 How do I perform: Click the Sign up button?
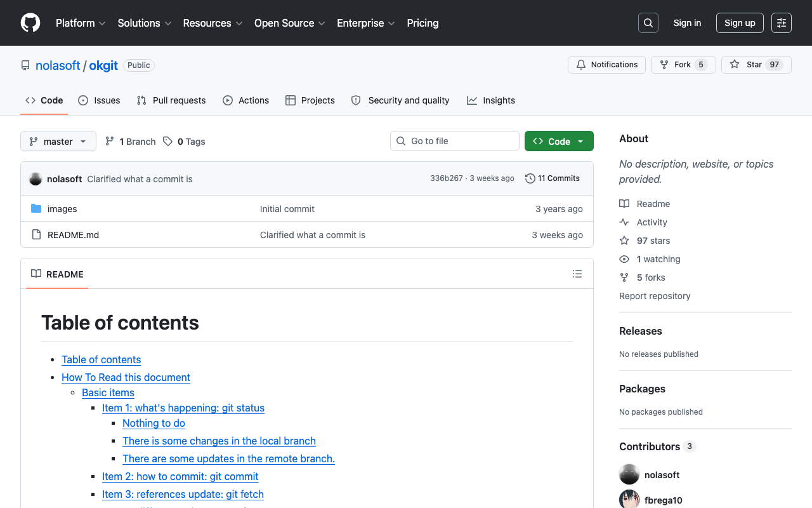tap(740, 23)
